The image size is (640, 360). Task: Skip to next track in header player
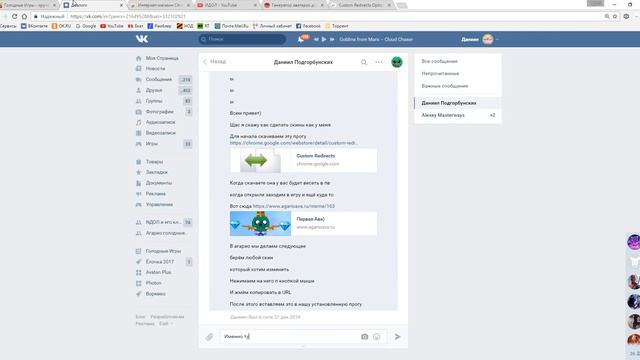coord(332,40)
